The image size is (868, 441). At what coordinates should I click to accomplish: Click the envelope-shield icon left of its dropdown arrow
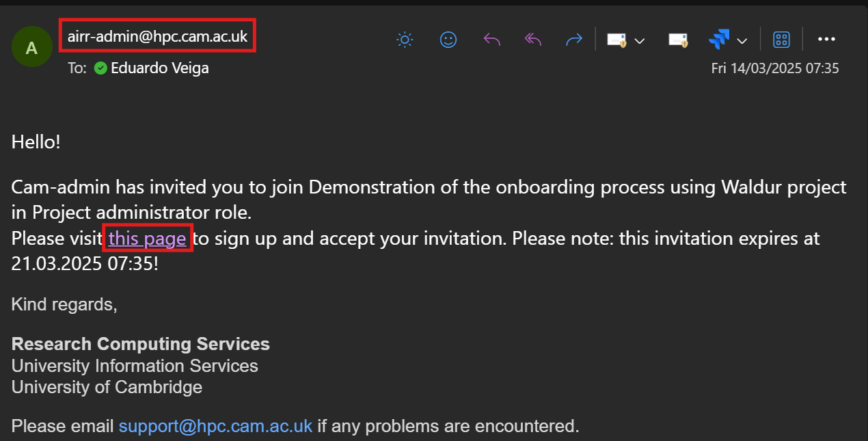coord(616,40)
